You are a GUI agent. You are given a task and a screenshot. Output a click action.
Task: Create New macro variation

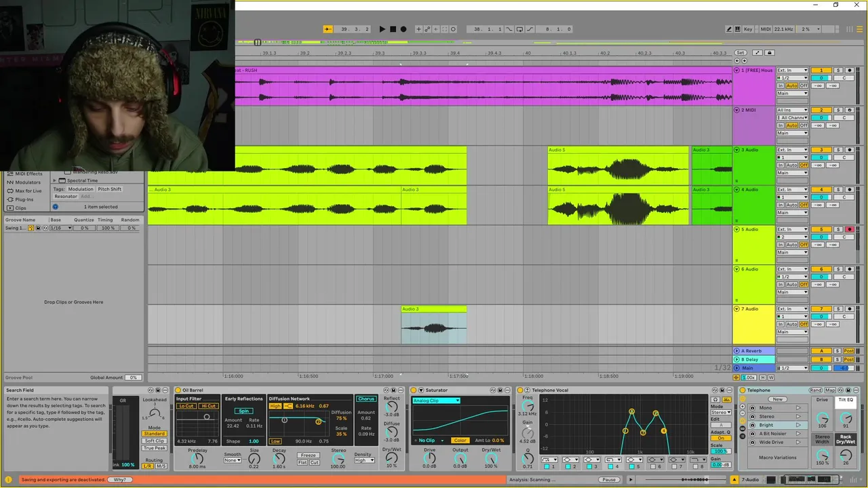coord(778,399)
